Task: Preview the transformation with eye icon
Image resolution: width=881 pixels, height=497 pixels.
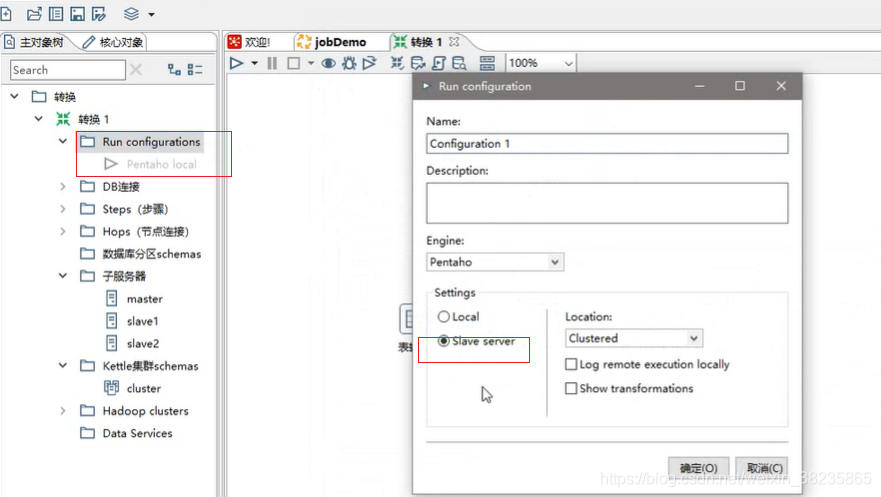Action: 329,63
